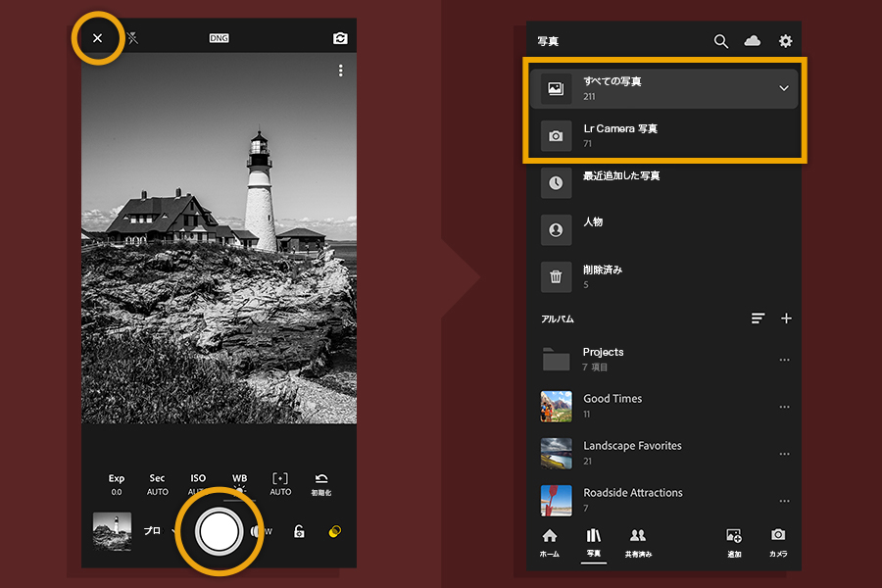The width and height of the screenshot is (882, 588).
Task: Open search in the 写真 screen
Action: tap(721, 41)
